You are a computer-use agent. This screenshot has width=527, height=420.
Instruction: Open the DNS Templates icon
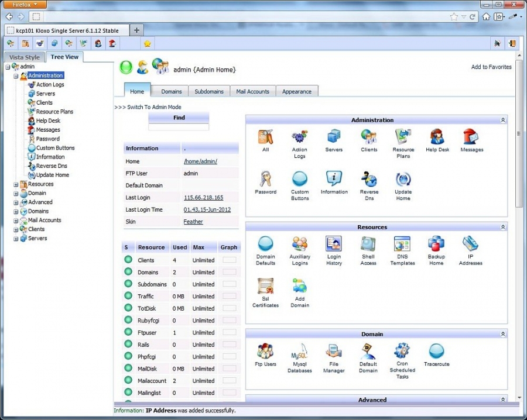tap(402, 244)
